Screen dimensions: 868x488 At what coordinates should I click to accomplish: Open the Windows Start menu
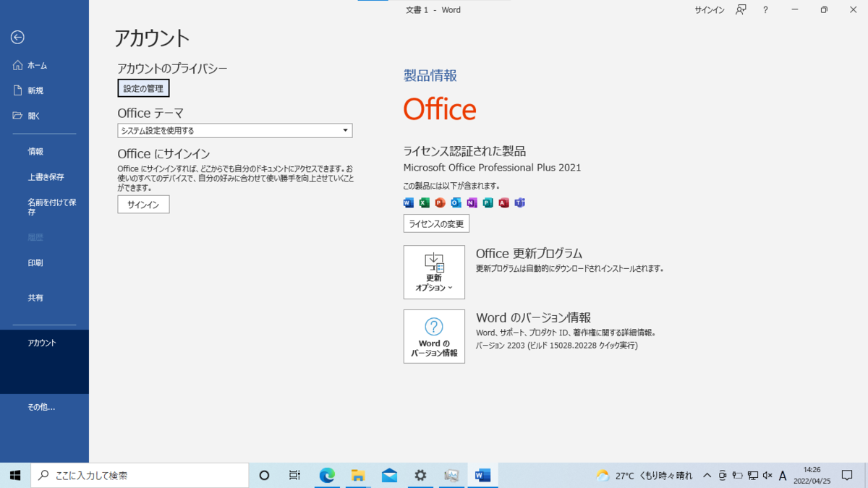tap(15, 475)
